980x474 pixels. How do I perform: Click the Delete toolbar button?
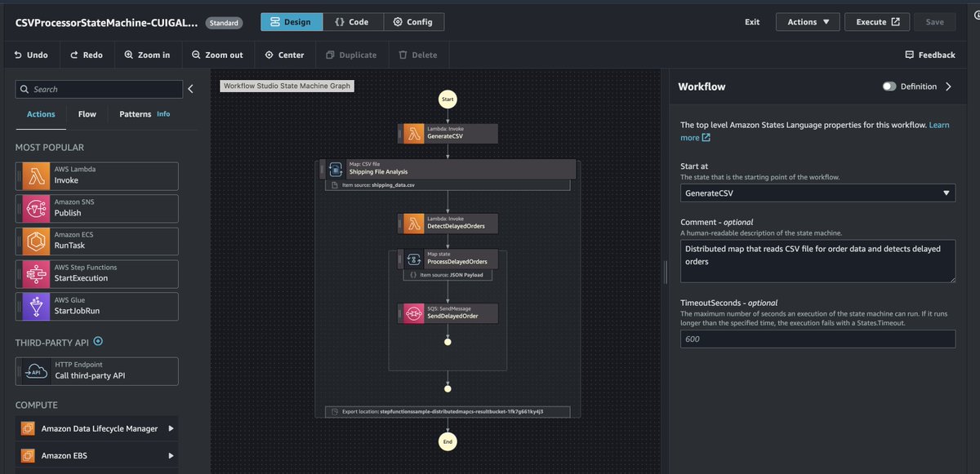click(x=418, y=55)
